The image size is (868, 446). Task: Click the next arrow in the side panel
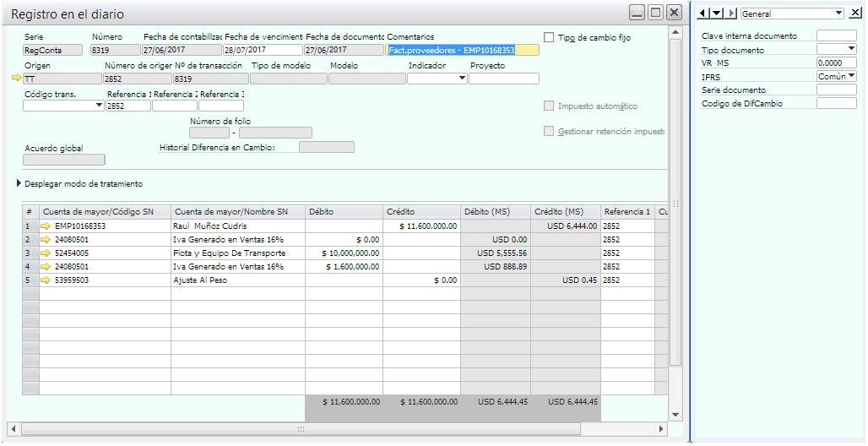click(x=731, y=14)
